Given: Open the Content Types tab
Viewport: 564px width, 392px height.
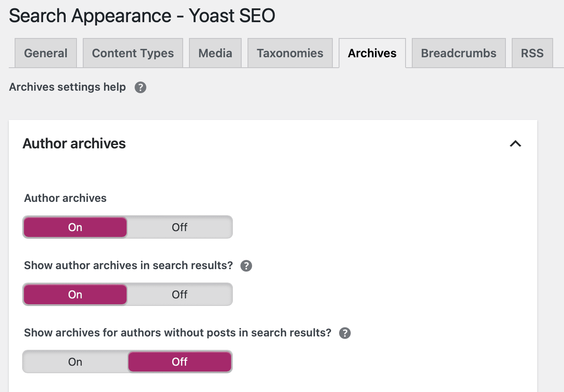Looking at the screenshot, I should pos(133,53).
